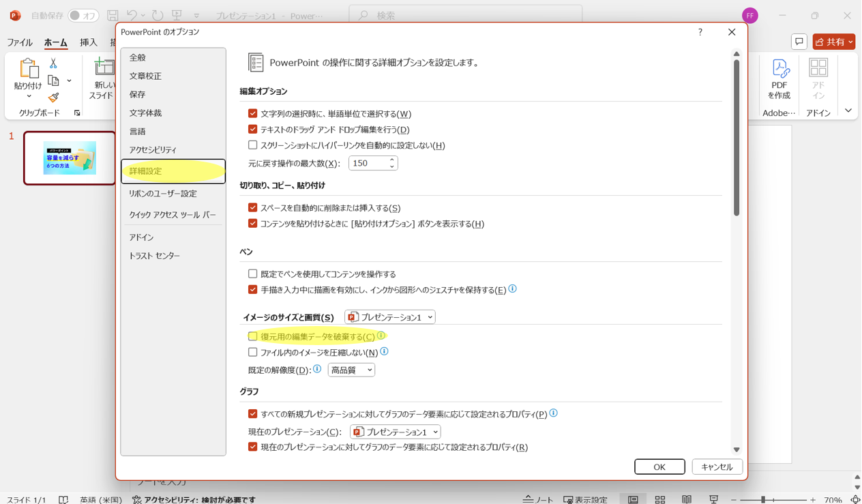The width and height of the screenshot is (862, 504).
Task: Select the format painter brush icon
Action: click(54, 98)
